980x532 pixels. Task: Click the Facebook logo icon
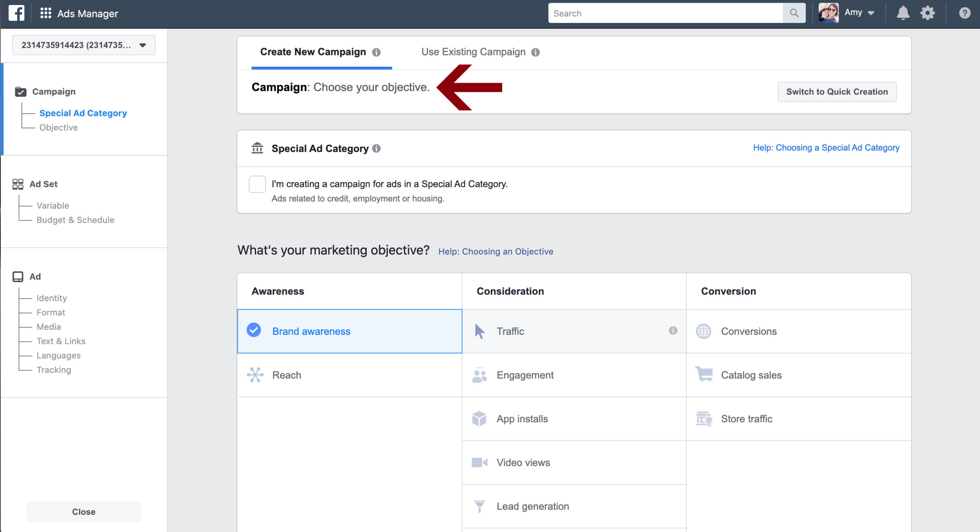point(16,13)
